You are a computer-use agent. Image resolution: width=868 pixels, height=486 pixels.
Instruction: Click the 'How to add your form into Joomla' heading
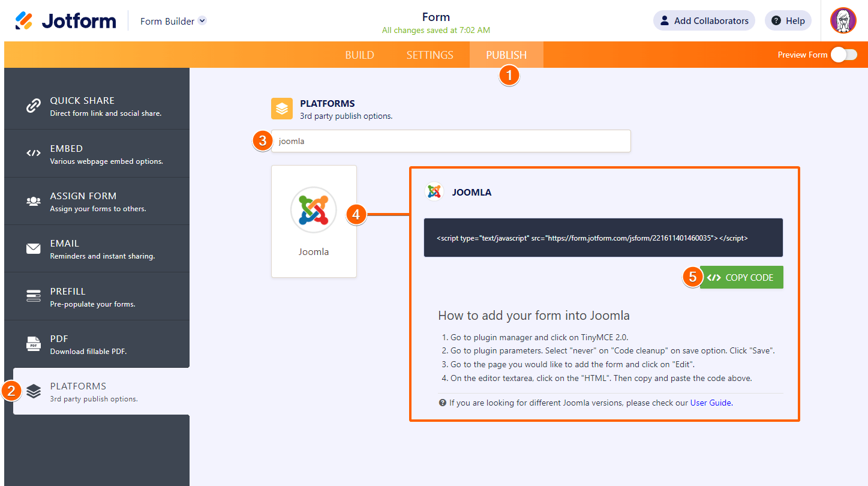(534, 316)
